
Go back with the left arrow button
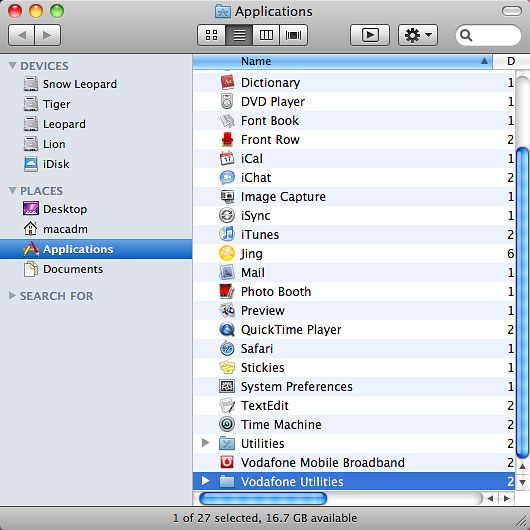[x=21, y=35]
